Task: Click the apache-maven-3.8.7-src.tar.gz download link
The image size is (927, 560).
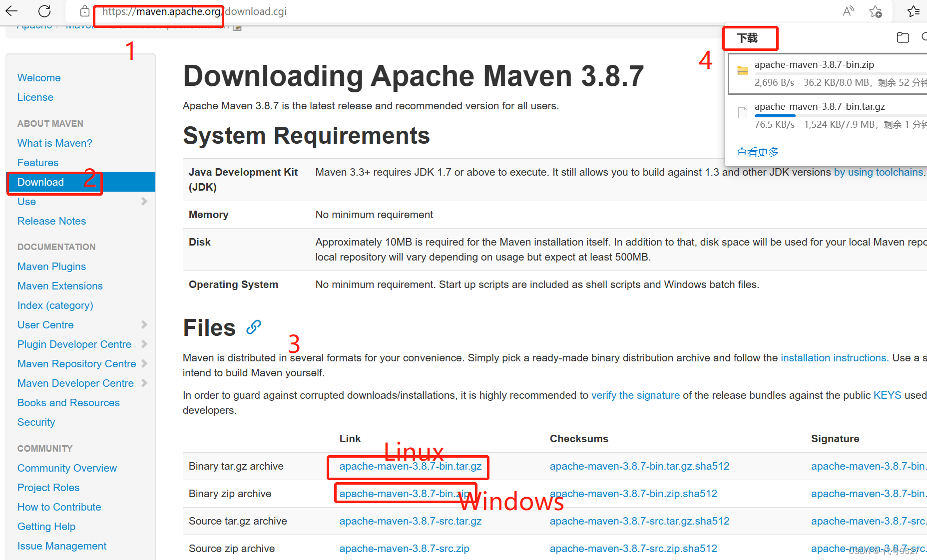Action: pyautogui.click(x=411, y=521)
